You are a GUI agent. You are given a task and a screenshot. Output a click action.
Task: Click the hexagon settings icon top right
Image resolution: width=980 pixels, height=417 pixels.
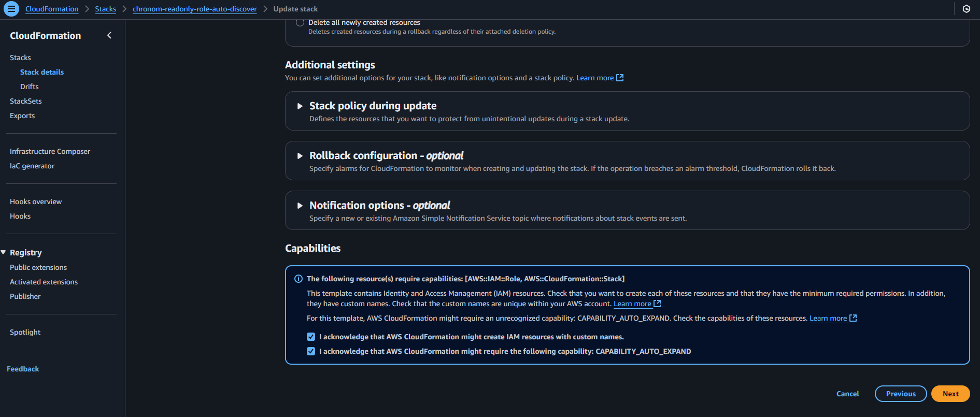[966, 9]
